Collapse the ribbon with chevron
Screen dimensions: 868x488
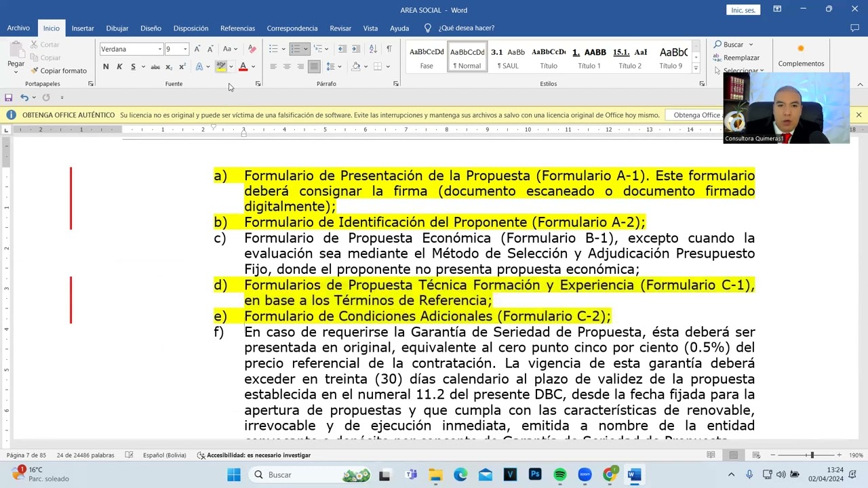pos(860,84)
